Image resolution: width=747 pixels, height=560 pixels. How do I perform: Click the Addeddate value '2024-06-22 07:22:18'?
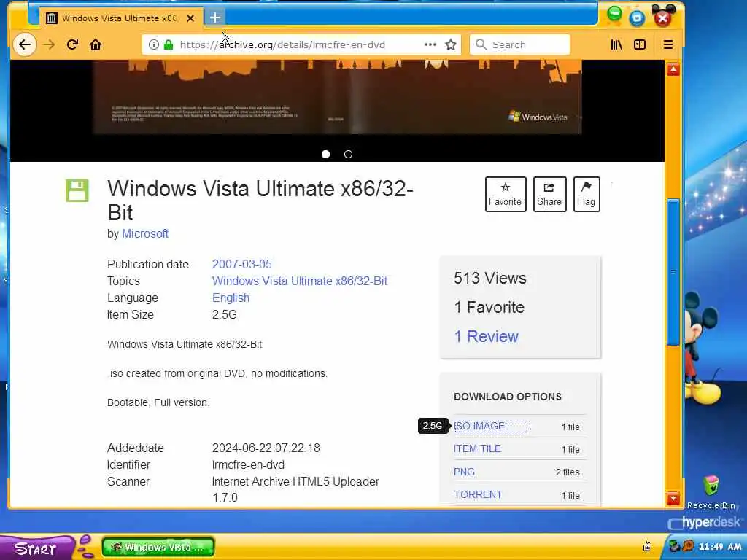266,448
